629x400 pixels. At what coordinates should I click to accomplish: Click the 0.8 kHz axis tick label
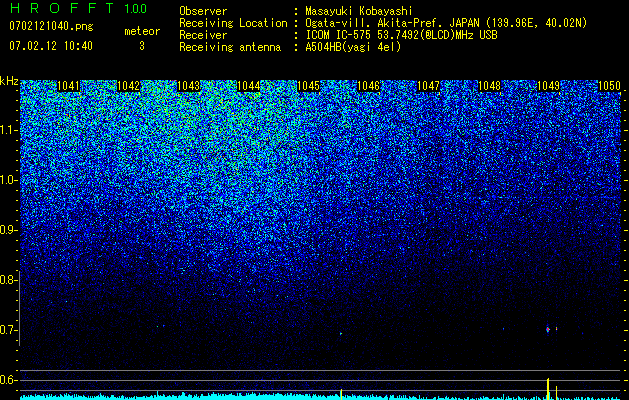(8, 280)
